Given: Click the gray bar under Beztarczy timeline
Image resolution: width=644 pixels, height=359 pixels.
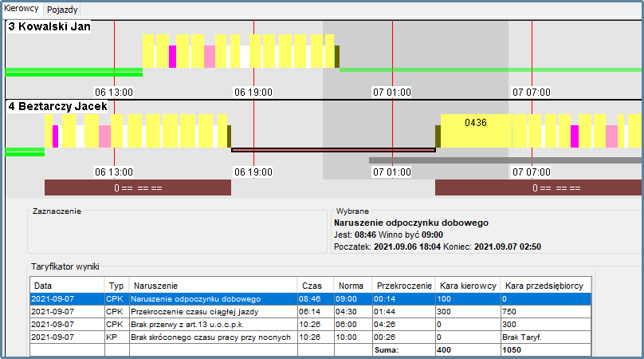Looking at the screenshot, I should pos(506,160).
